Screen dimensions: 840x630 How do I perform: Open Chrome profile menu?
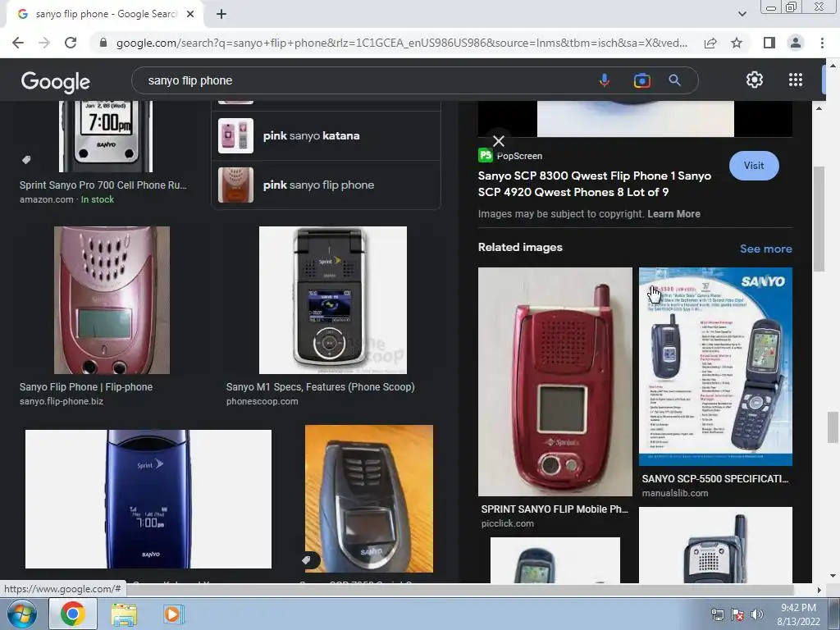(x=796, y=43)
